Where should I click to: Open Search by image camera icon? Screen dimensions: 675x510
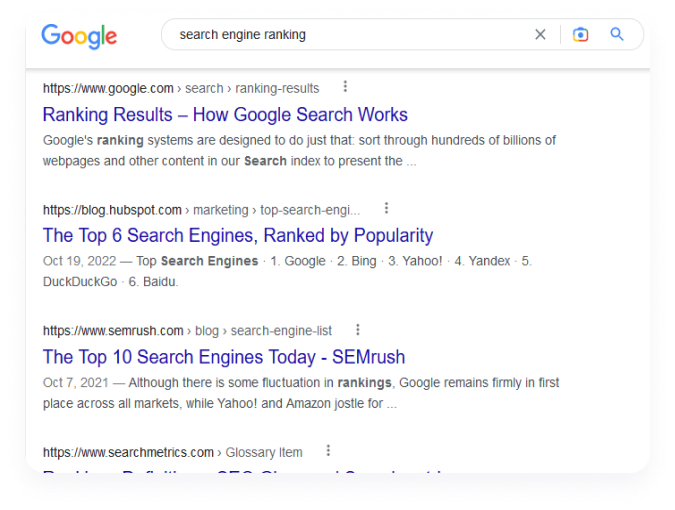[580, 35]
